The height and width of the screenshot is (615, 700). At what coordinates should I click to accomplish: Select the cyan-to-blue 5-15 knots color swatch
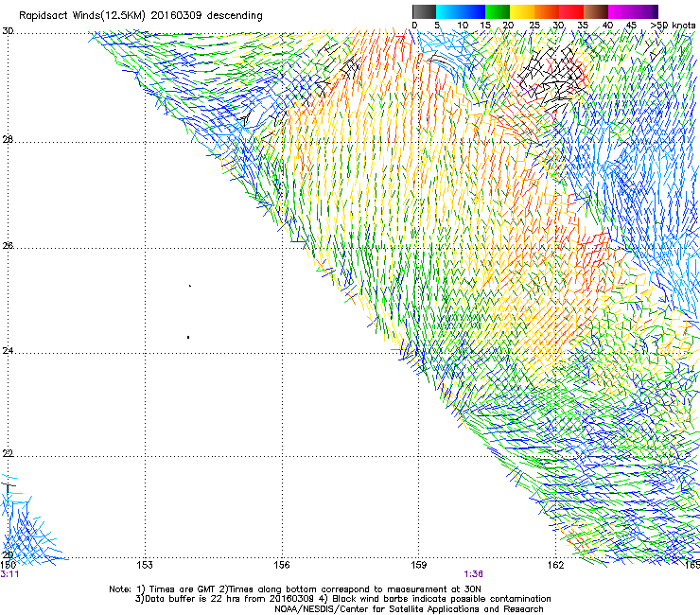click(x=461, y=11)
